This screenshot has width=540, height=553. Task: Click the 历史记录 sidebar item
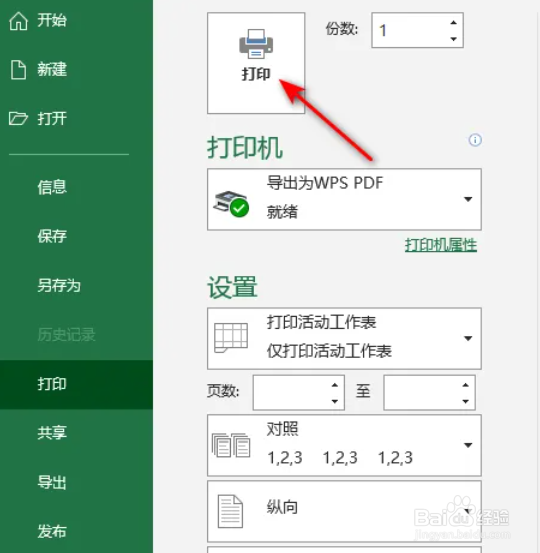[66, 335]
